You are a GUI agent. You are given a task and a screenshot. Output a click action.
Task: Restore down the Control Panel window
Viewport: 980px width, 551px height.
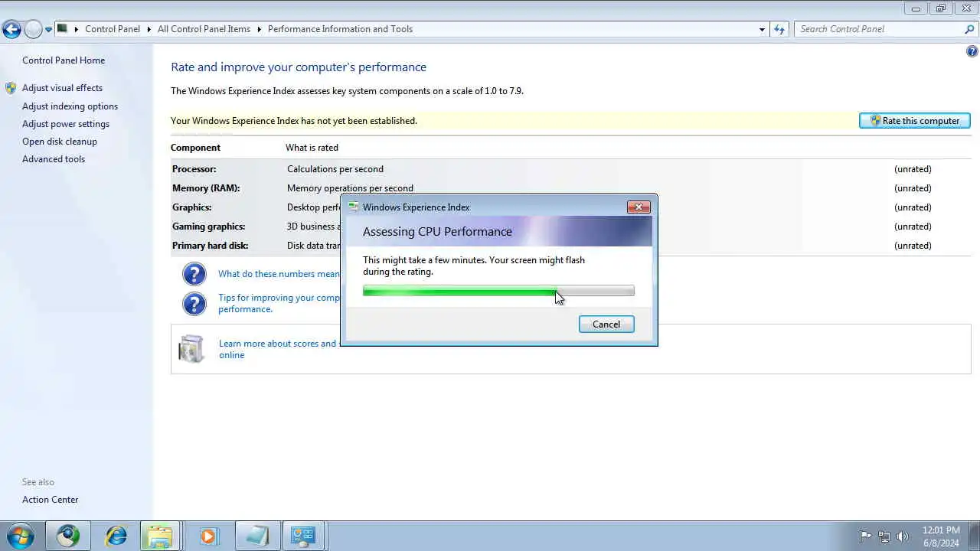tap(941, 8)
